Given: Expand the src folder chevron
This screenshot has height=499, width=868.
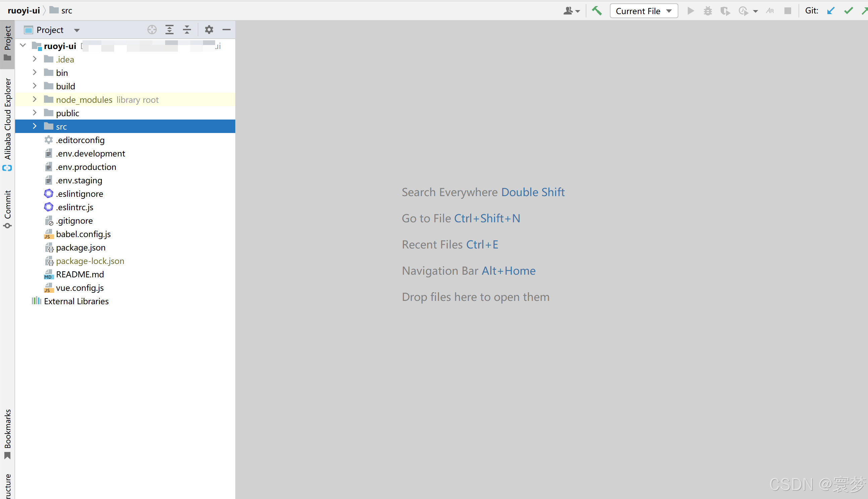Looking at the screenshot, I should tap(35, 127).
